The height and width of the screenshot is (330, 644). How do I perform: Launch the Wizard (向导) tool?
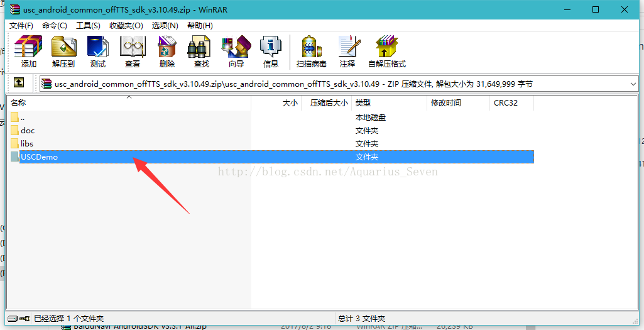tap(236, 52)
